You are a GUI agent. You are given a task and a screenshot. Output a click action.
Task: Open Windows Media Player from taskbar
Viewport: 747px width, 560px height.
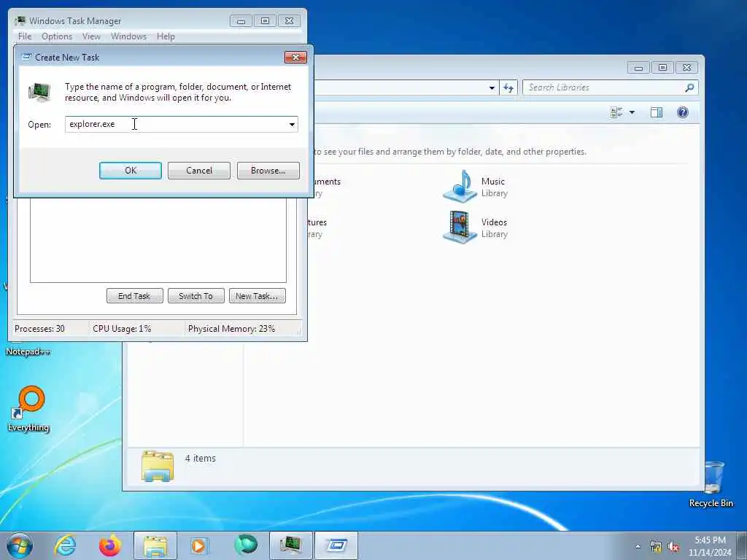point(199,545)
